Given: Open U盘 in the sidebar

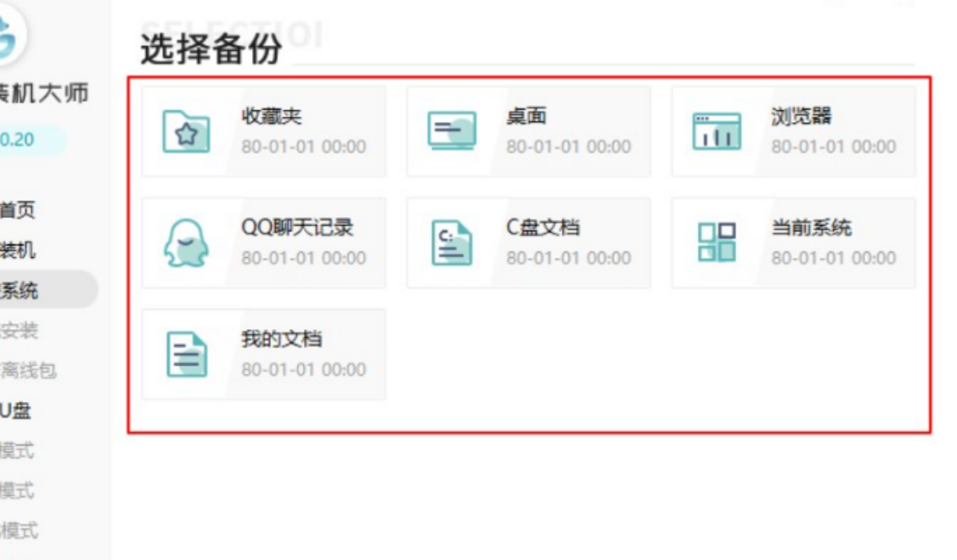Looking at the screenshot, I should (15, 411).
